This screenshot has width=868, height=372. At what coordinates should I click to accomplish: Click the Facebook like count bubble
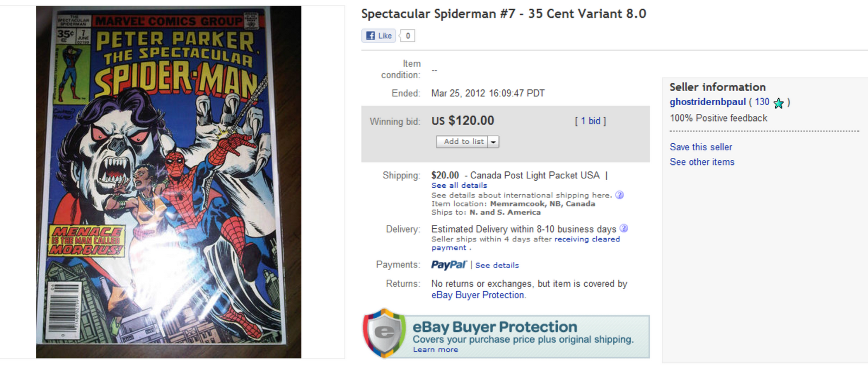408,36
